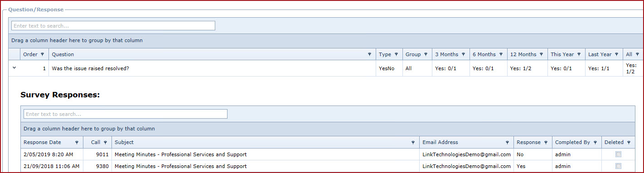Sort by Order column header
The width and height of the screenshot is (644, 173).
pos(30,54)
